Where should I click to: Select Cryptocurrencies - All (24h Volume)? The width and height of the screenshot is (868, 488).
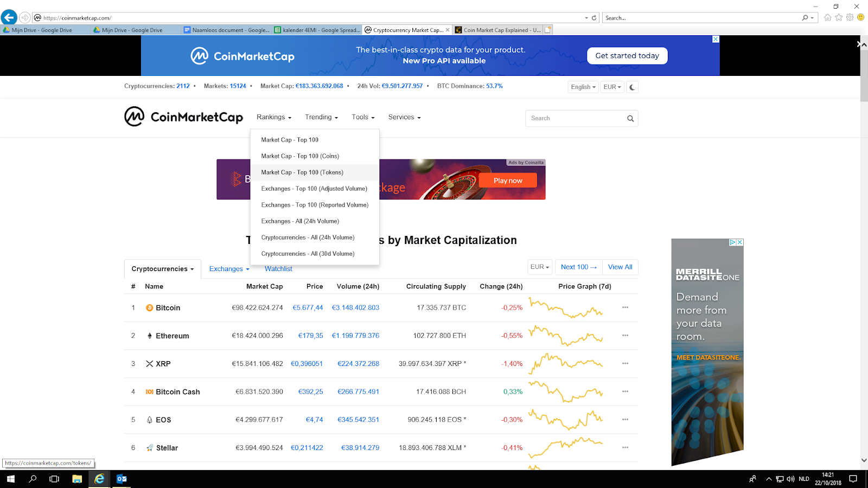pyautogui.click(x=315, y=237)
